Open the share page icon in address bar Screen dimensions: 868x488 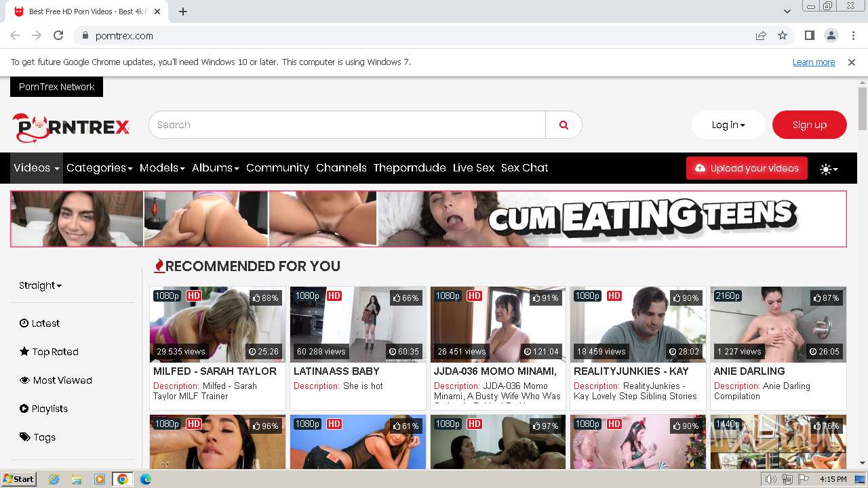click(761, 36)
